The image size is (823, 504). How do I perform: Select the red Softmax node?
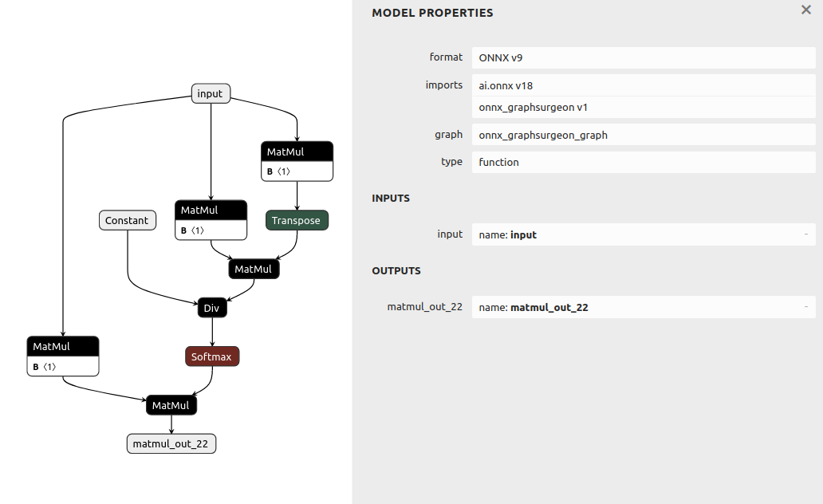212,356
